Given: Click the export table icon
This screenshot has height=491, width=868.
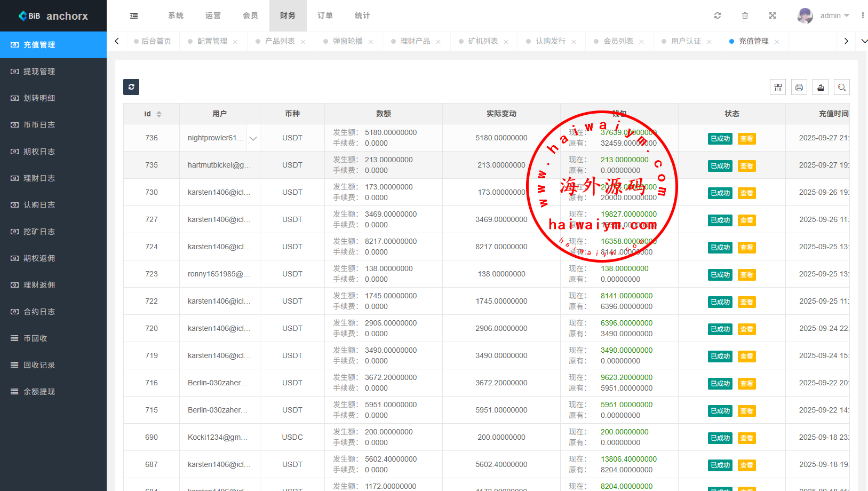Looking at the screenshot, I should point(821,88).
